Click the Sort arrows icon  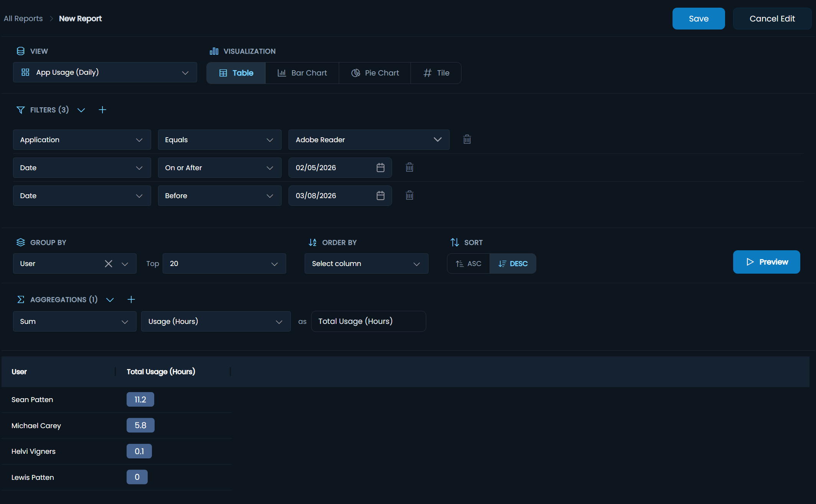(x=455, y=242)
